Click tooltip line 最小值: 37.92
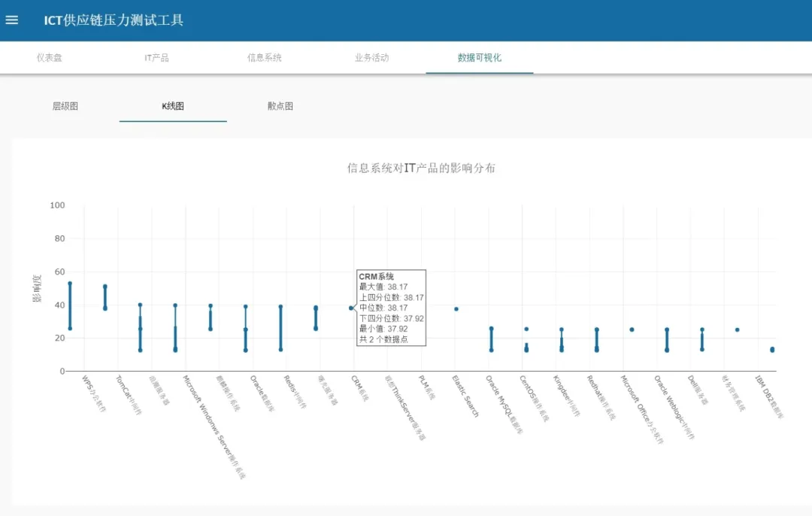 pos(383,329)
